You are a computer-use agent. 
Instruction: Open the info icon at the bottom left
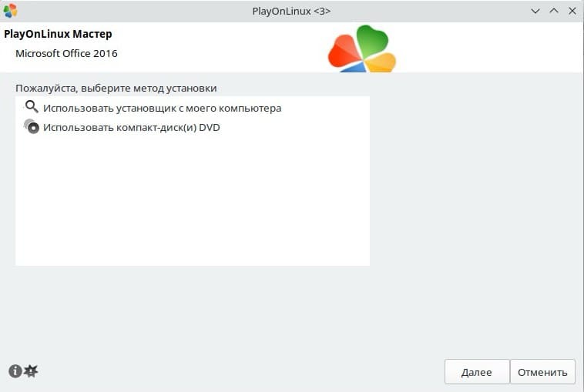[x=15, y=371]
